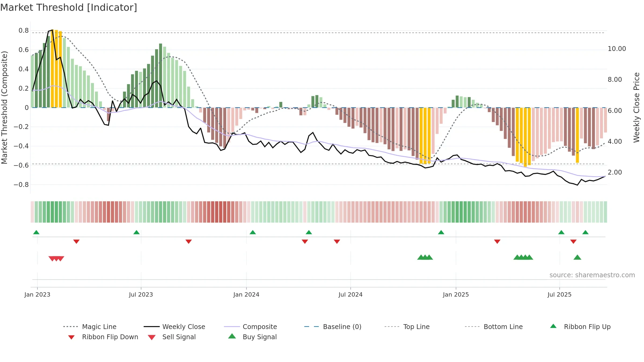Click the Ribbon Flip Down marker around April 2024
This screenshot has width=644, height=362.
point(305,242)
